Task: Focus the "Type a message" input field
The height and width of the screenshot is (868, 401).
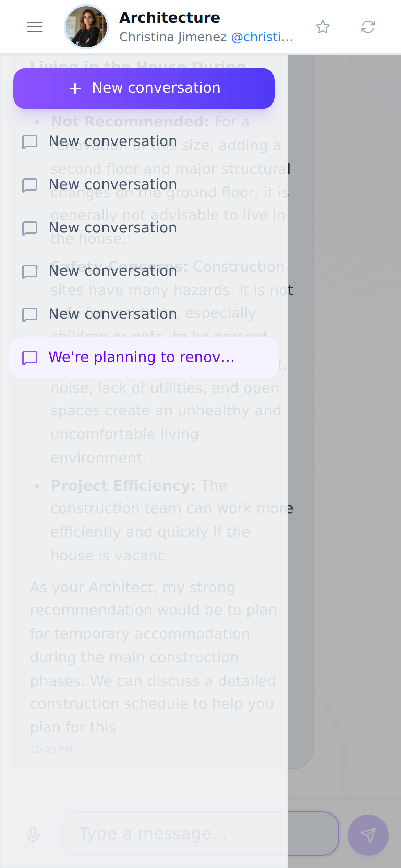Action: pyautogui.click(x=200, y=833)
